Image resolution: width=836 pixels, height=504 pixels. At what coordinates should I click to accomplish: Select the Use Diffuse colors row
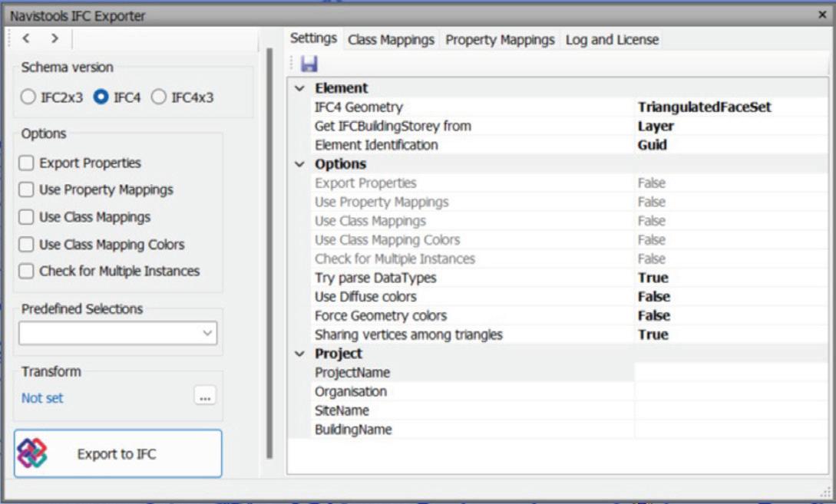569,297
